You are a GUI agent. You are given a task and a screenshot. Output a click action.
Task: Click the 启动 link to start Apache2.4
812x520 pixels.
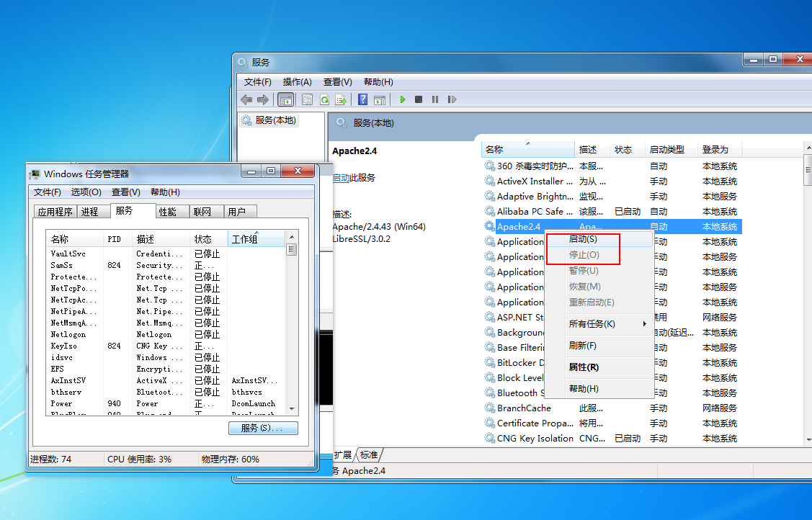pos(342,177)
